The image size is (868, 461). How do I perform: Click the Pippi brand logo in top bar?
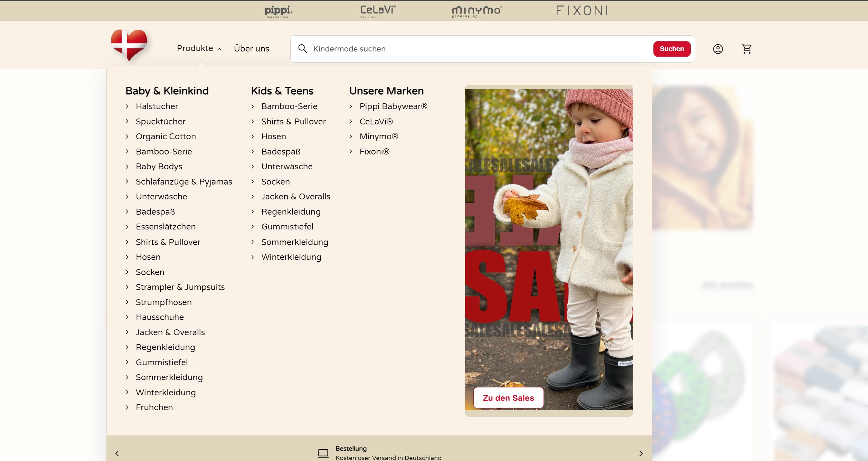point(279,11)
